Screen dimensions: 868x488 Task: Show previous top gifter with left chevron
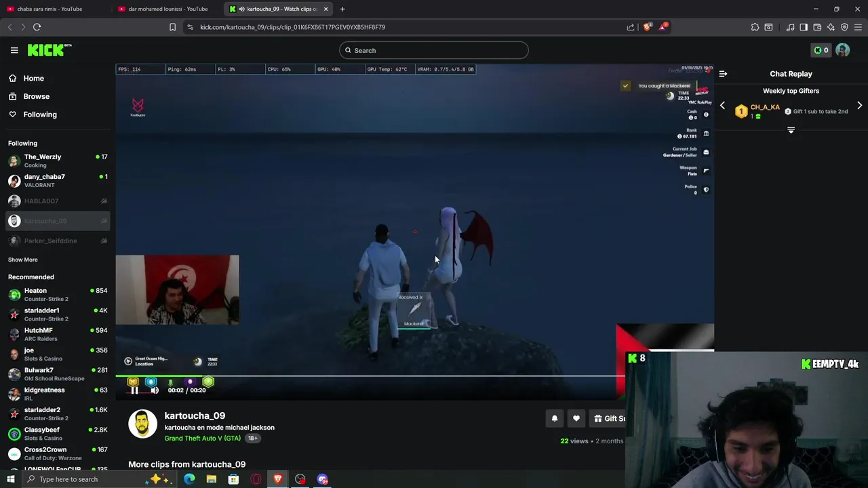pos(722,106)
